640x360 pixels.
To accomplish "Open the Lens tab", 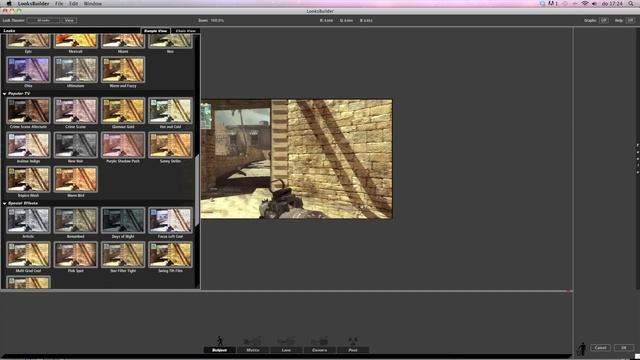I will coord(286,350).
